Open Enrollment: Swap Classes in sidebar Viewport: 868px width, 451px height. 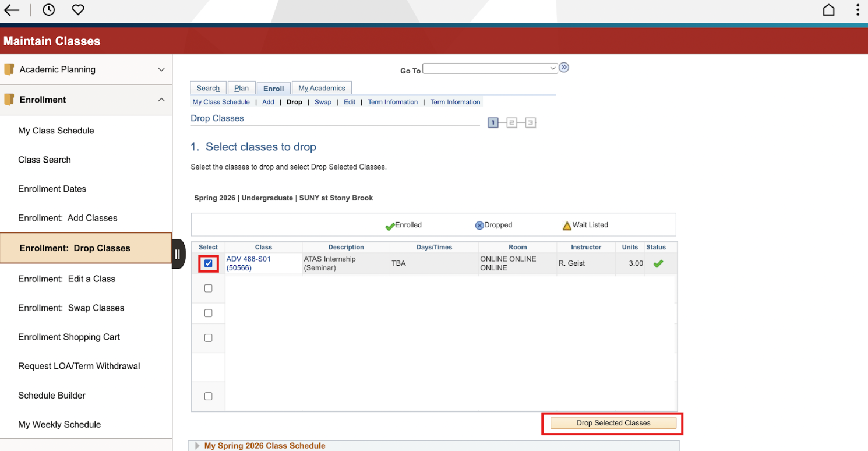(x=71, y=308)
